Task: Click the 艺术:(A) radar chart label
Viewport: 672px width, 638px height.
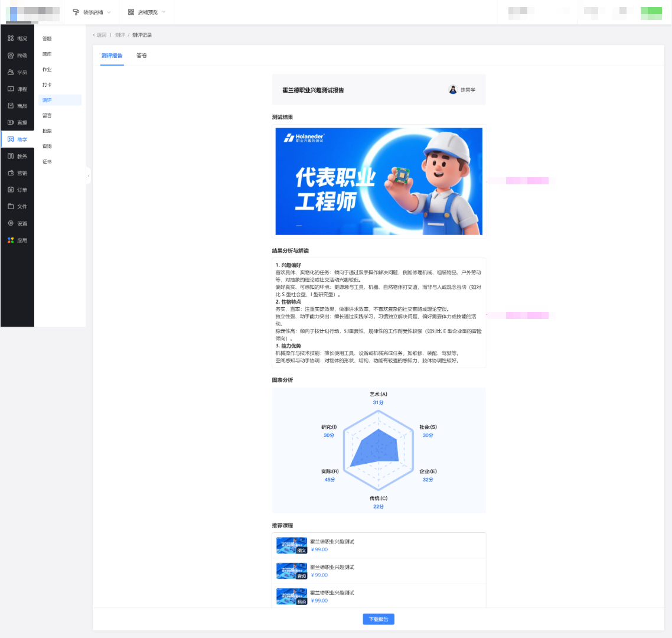Action: coord(379,394)
